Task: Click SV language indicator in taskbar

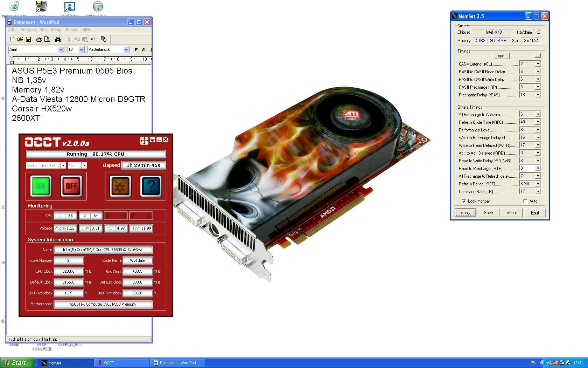Action: point(533,363)
